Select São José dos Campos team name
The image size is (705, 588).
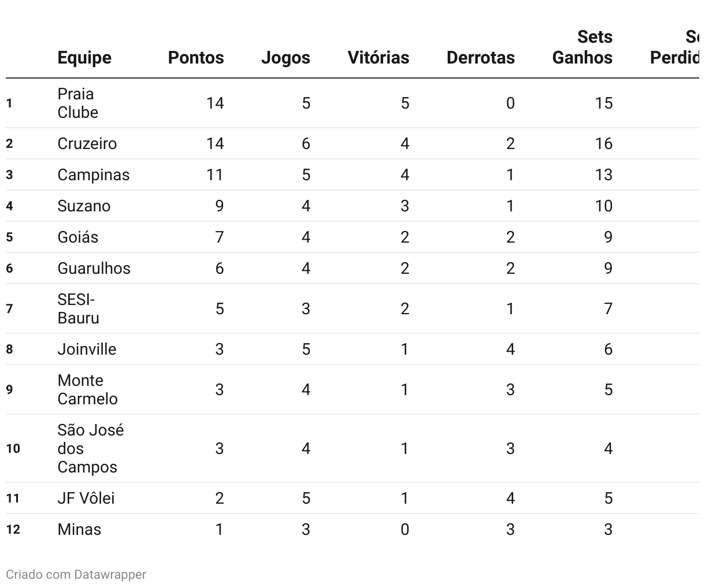tap(91, 448)
